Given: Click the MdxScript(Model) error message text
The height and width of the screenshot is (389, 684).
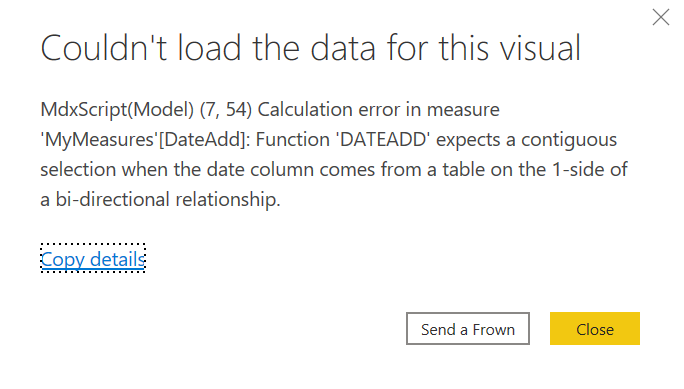Looking at the screenshot, I should point(334,154).
